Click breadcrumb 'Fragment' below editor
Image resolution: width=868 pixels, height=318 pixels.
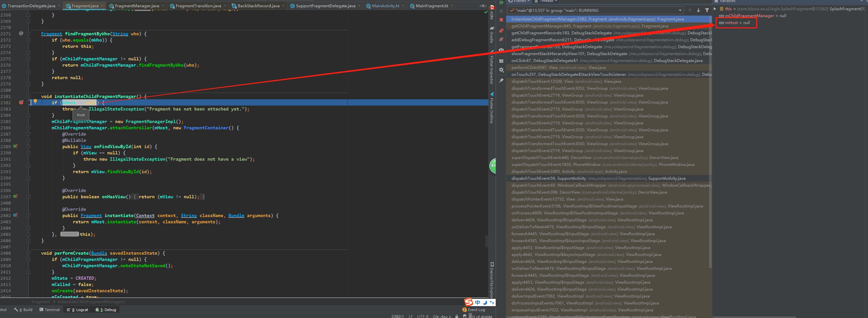pos(41,302)
